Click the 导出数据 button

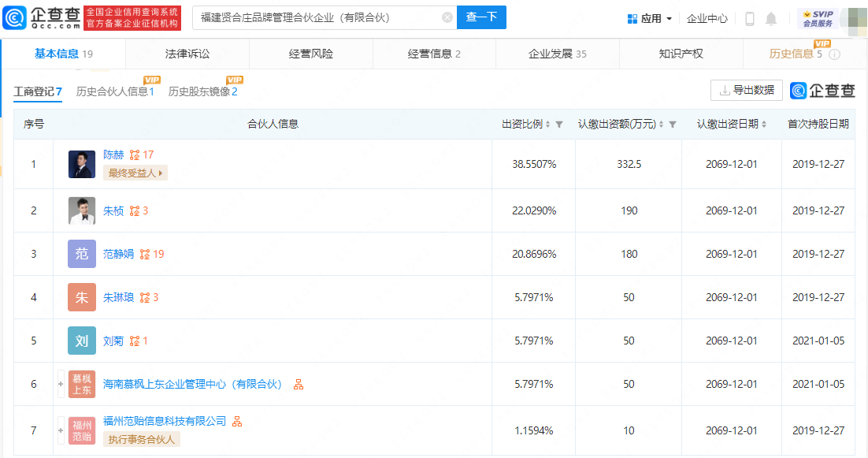(746, 91)
